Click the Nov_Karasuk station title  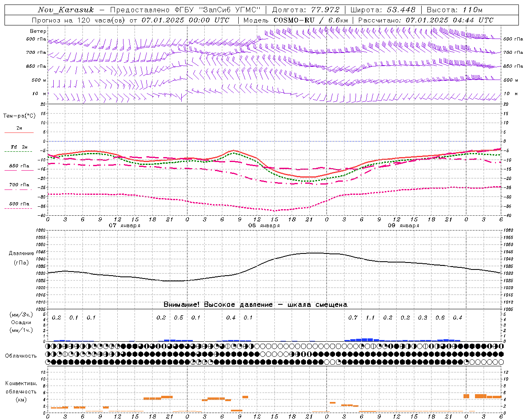click(x=66, y=10)
